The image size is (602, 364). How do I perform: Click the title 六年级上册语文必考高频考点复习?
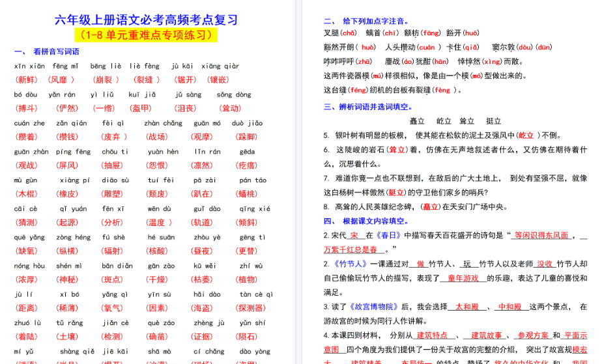coord(146,20)
